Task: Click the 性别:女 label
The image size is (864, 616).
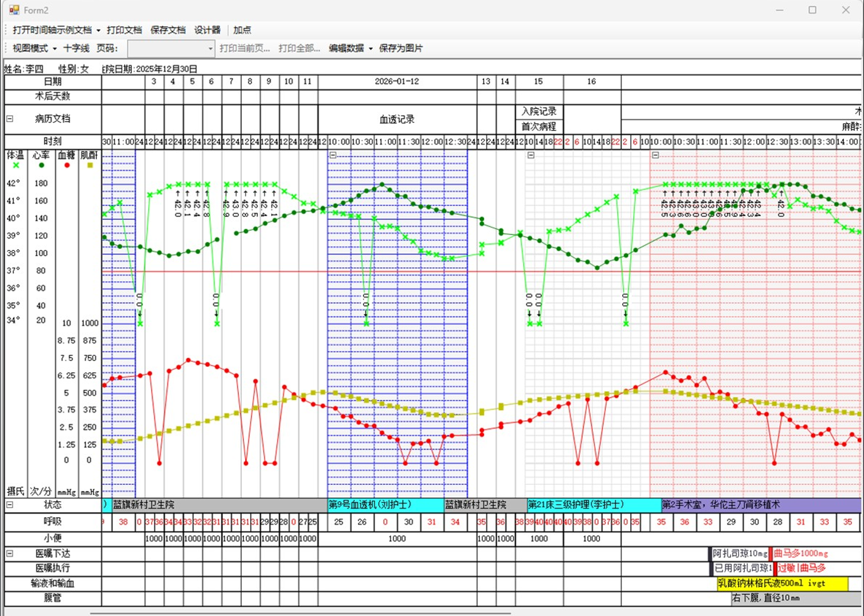Action: 74,69
